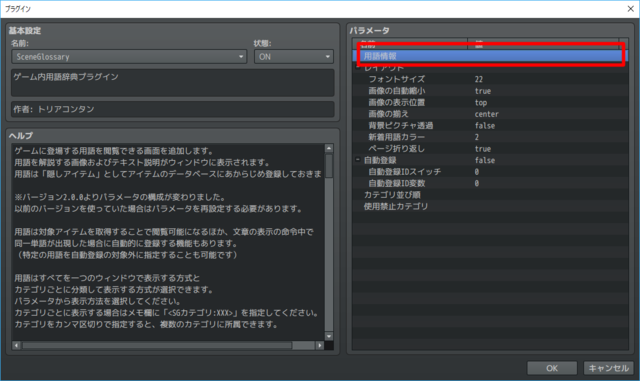Click the value top for 画像の表示位置
The height and width of the screenshot is (381, 640).
pos(481,102)
